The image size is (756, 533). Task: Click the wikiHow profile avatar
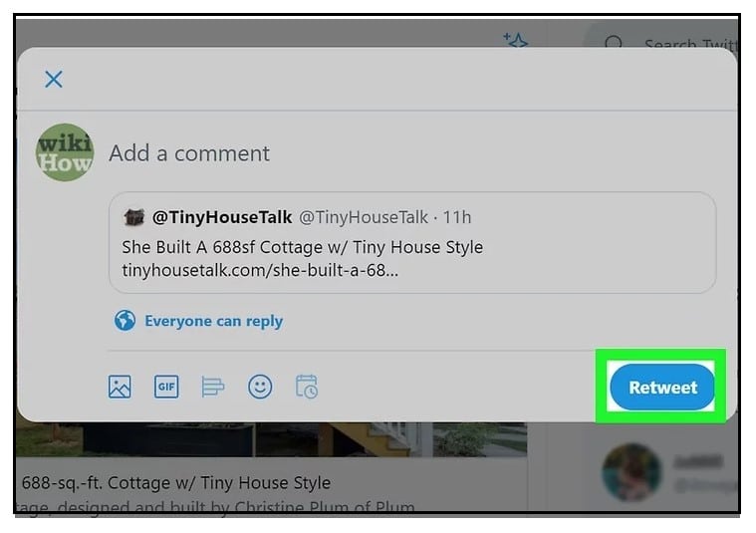click(x=65, y=152)
